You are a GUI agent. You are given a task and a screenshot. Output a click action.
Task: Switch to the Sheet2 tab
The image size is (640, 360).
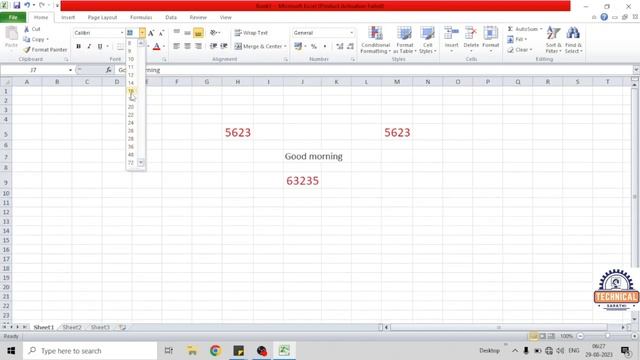click(72, 327)
